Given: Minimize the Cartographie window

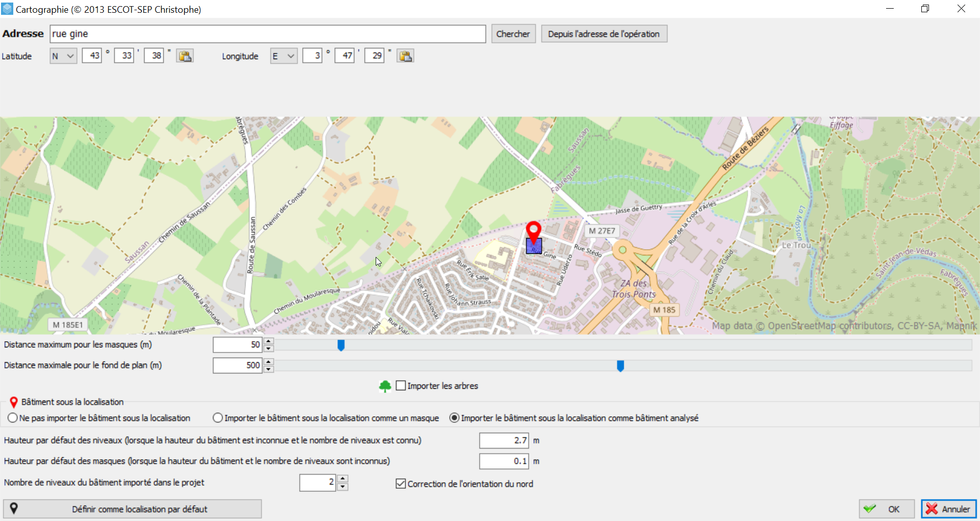Looking at the screenshot, I should (890, 9).
